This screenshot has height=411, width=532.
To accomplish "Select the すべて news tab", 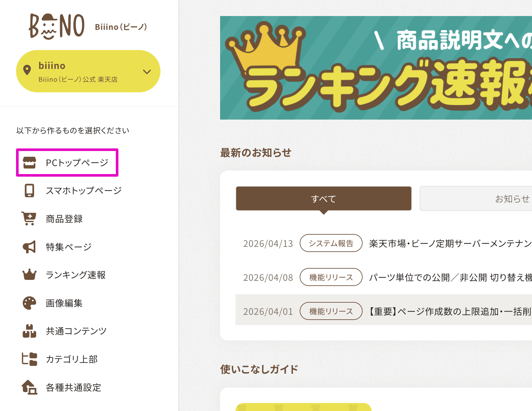I will [323, 199].
